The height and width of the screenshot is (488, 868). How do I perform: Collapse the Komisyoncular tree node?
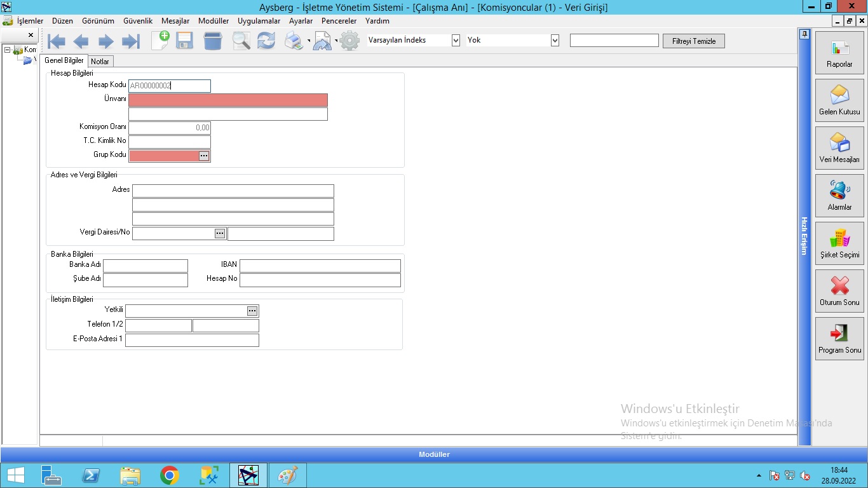tap(7, 50)
